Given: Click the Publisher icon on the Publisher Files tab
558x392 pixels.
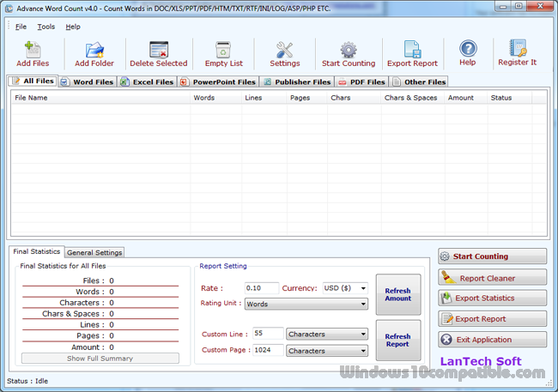Looking at the screenshot, I should click(267, 82).
